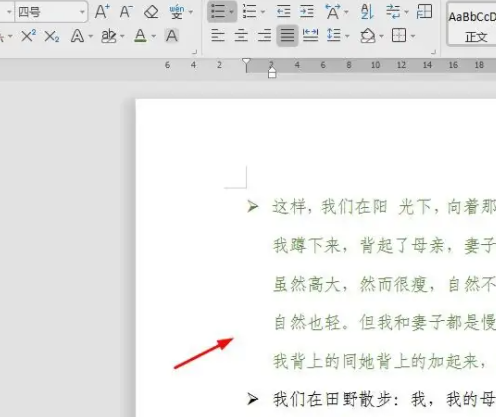Expand the numbered list dropdown arrow
This screenshot has height=417, width=496.
263,12
